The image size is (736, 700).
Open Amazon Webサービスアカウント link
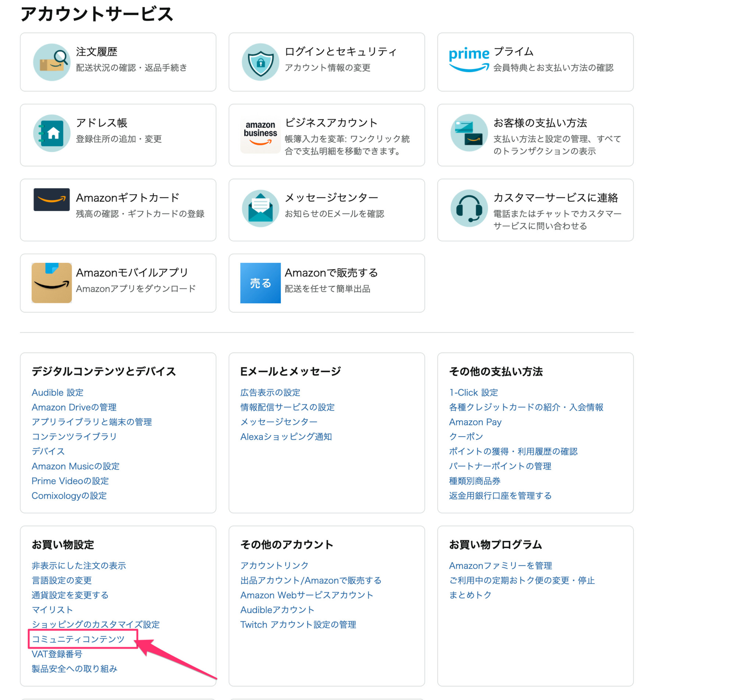[307, 595]
